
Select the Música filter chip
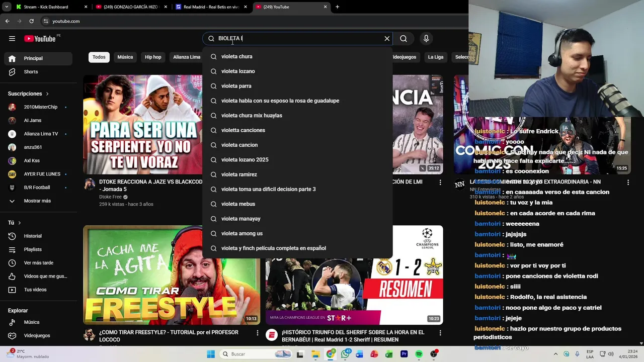tap(125, 57)
